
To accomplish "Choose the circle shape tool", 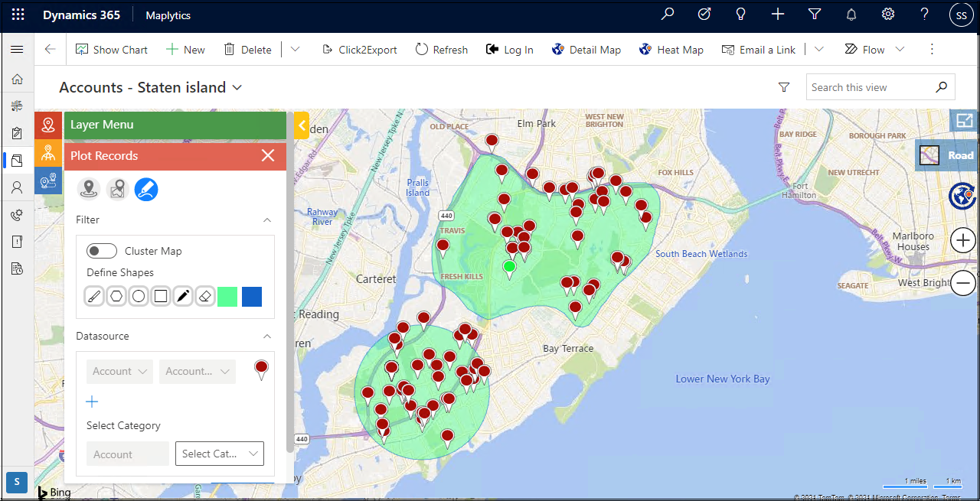I will (139, 297).
